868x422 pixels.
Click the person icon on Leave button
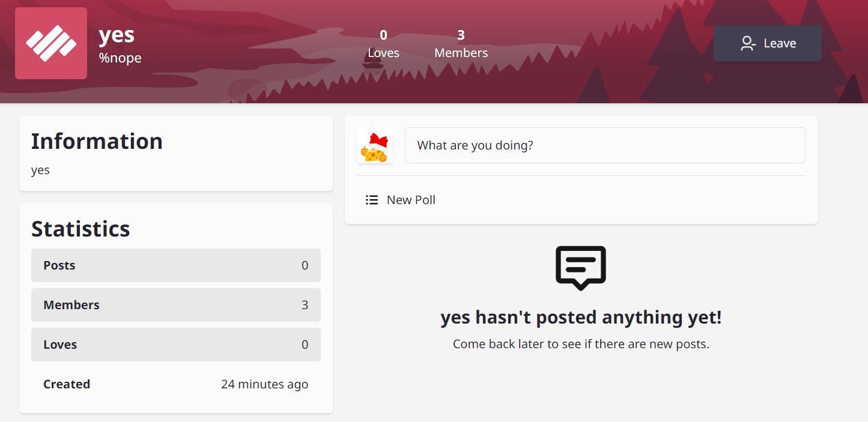748,43
